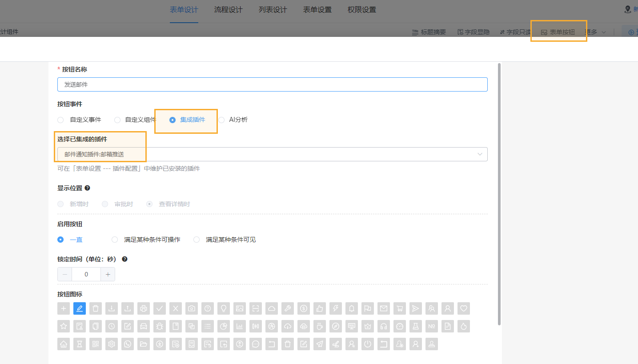Pick the envelope mail icon

[x=384, y=308]
